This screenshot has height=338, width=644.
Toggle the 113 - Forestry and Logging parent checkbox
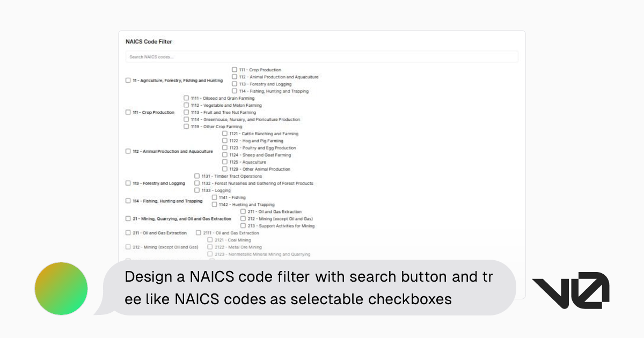pyautogui.click(x=128, y=183)
